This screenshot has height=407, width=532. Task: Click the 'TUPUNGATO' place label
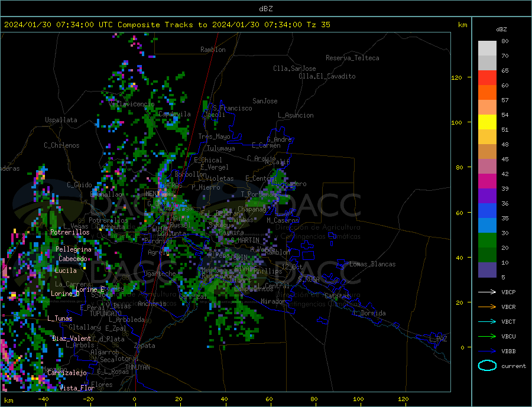pyautogui.click(x=106, y=314)
